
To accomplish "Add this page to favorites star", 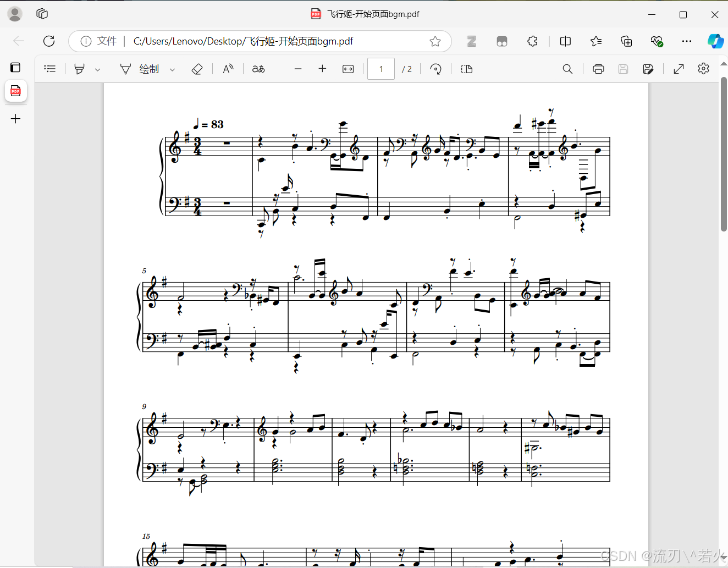I will point(435,41).
